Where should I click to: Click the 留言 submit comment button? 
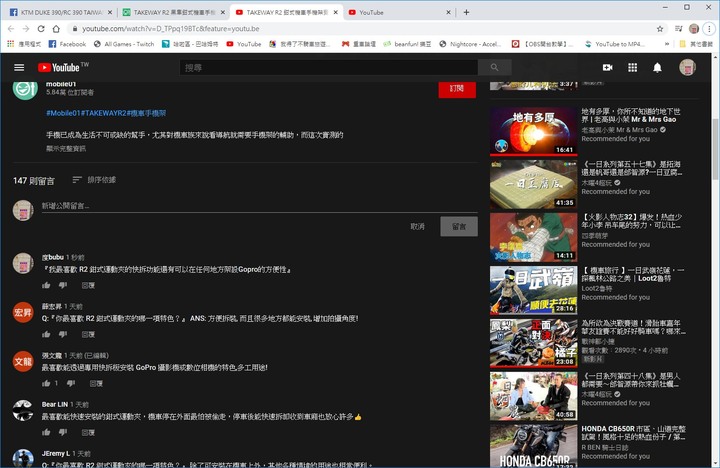pyautogui.click(x=459, y=226)
